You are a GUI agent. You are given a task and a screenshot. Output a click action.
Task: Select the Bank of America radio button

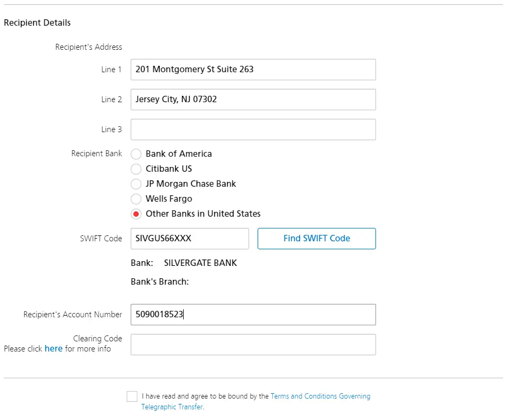(136, 154)
